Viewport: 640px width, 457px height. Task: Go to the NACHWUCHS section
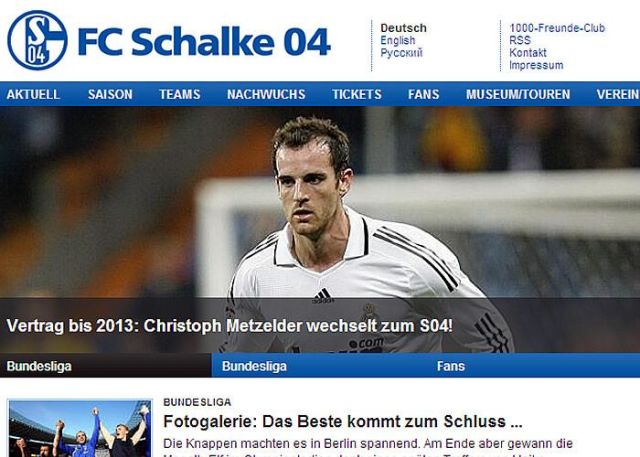point(266,94)
